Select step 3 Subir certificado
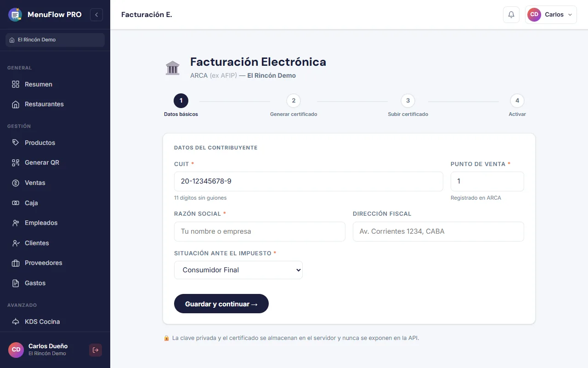588x368 pixels. tap(408, 105)
